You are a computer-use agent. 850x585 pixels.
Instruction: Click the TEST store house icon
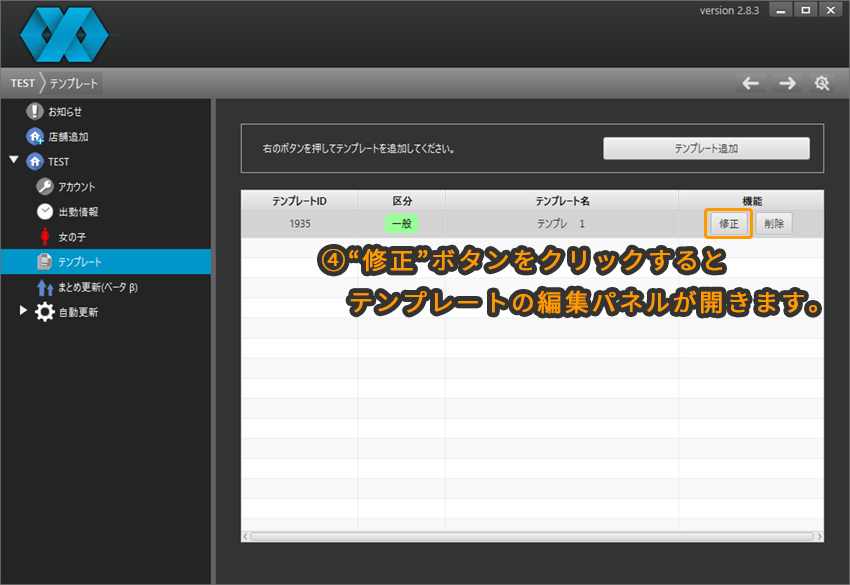tap(35, 162)
